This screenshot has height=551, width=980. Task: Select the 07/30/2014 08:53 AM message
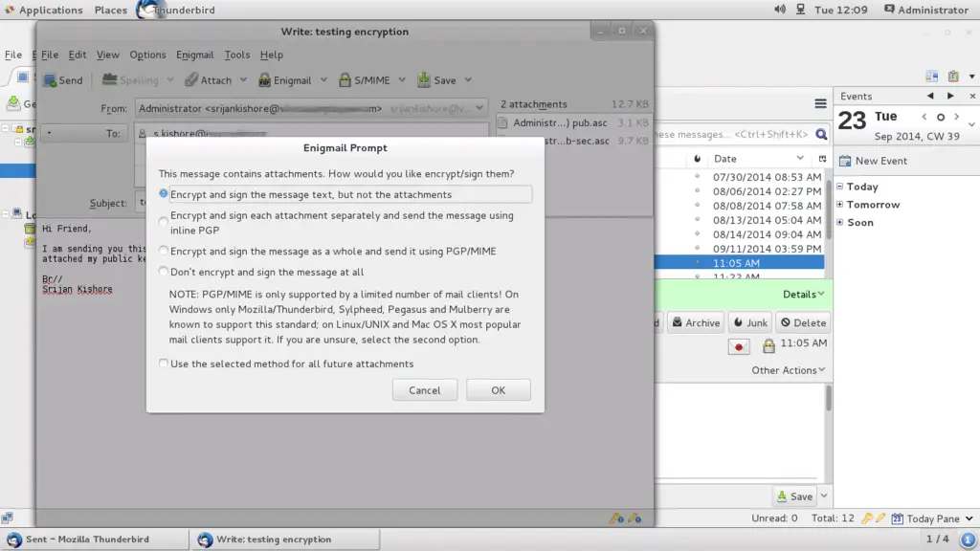coord(740,177)
